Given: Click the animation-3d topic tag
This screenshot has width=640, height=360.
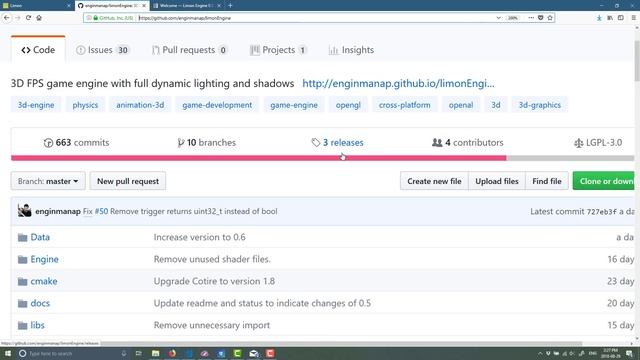Looking at the screenshot, I should [x=140, y=105].
